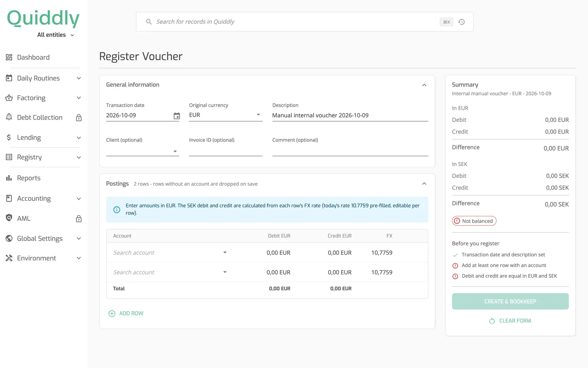
Task: Click the search magnifier icon
Action: [149, 22]
